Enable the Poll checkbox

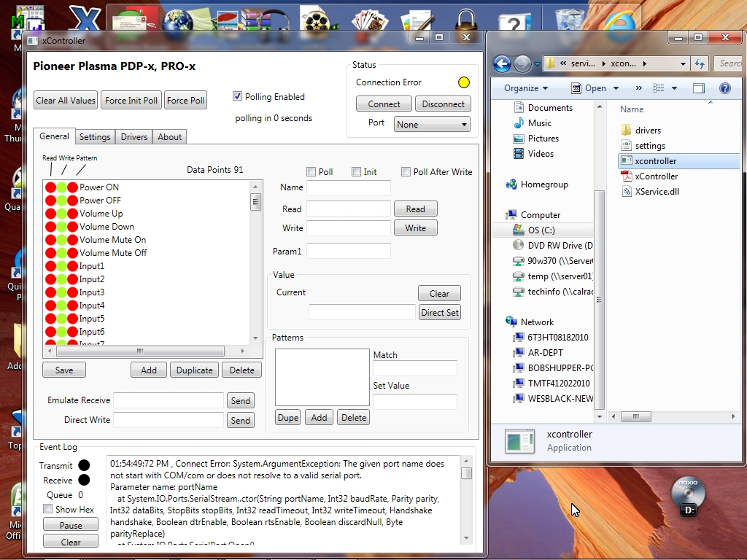coord(311,171)
